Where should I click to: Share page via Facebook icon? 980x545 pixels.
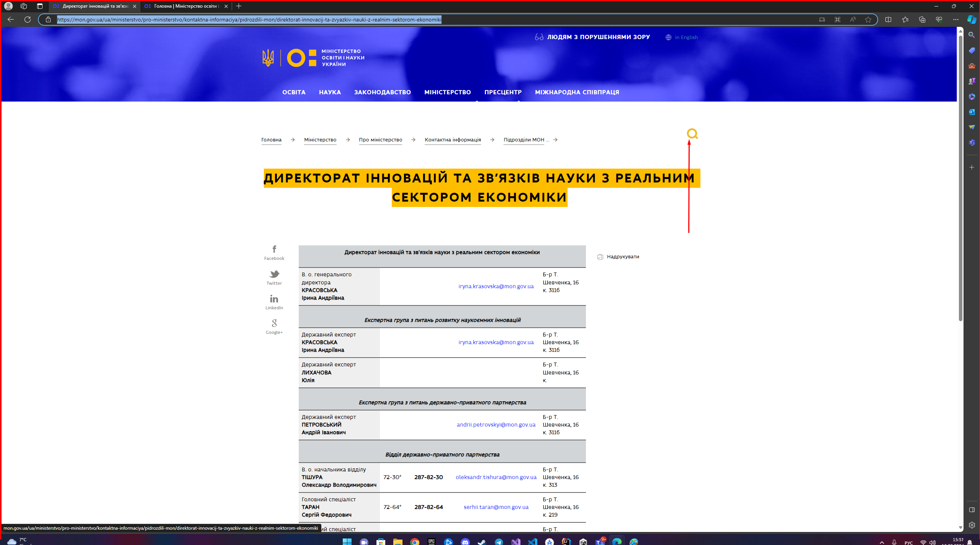(274, 250)
